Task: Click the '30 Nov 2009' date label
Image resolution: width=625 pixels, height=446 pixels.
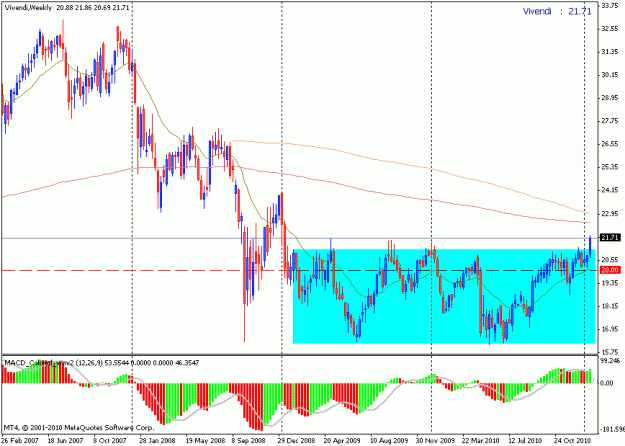Action: (x=436, y=441)
